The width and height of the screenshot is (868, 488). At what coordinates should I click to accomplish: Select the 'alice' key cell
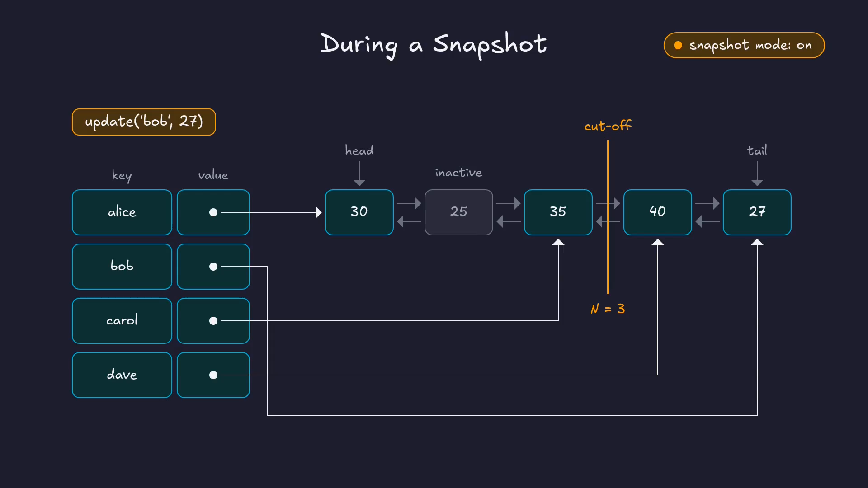pos(122,212)
